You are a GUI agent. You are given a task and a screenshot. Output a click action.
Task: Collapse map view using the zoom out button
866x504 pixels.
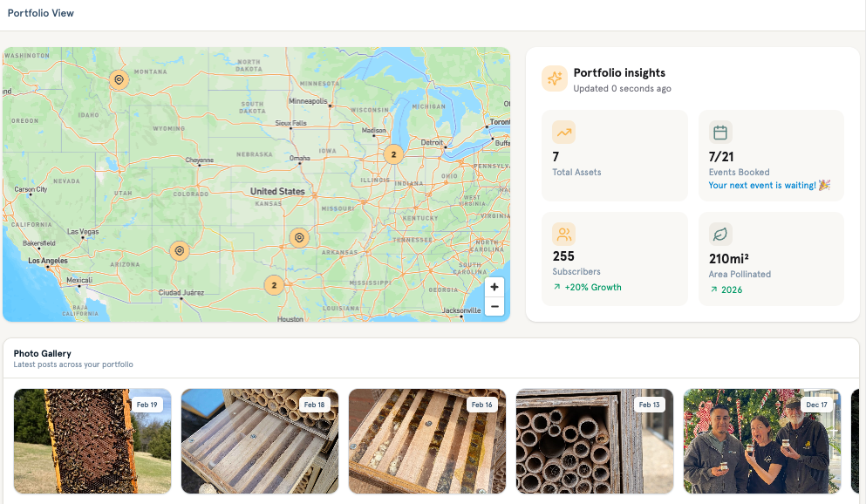[494, 306]
